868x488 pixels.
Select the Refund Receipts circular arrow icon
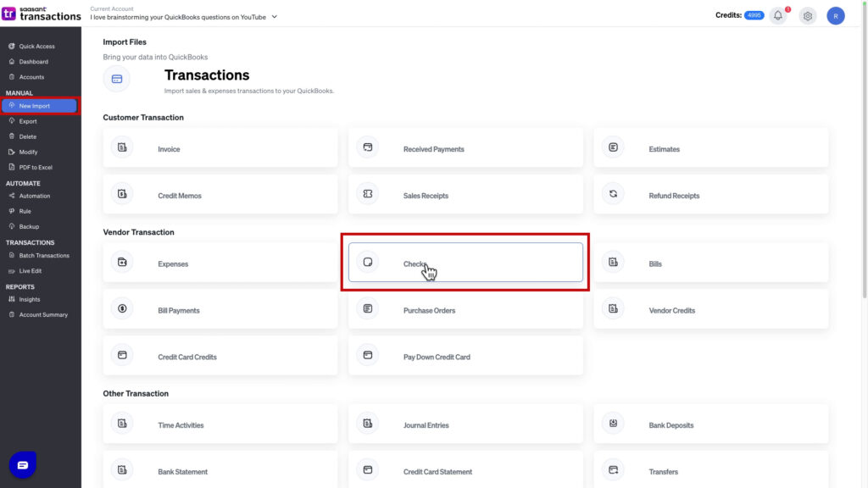612,193
